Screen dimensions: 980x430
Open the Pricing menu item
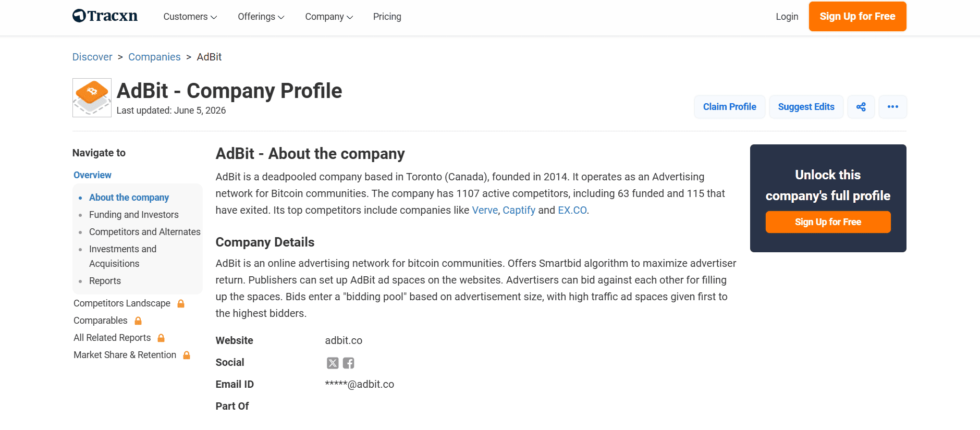(387, 17)
